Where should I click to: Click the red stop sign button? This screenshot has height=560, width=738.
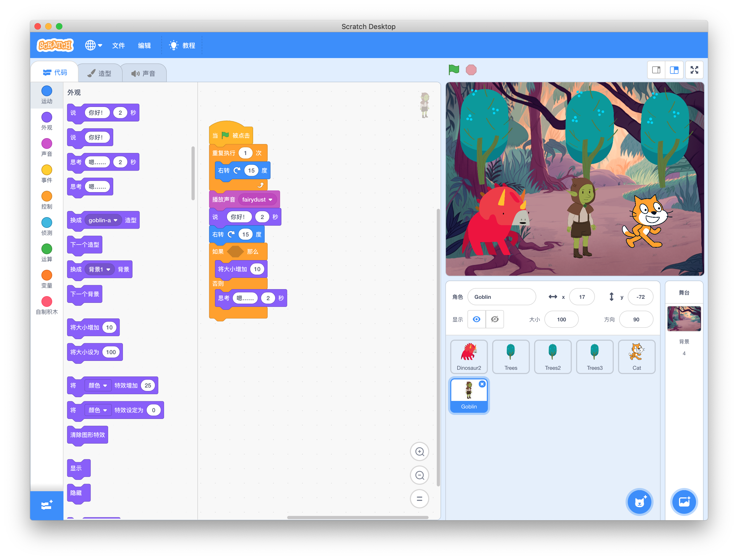[471, 70]
